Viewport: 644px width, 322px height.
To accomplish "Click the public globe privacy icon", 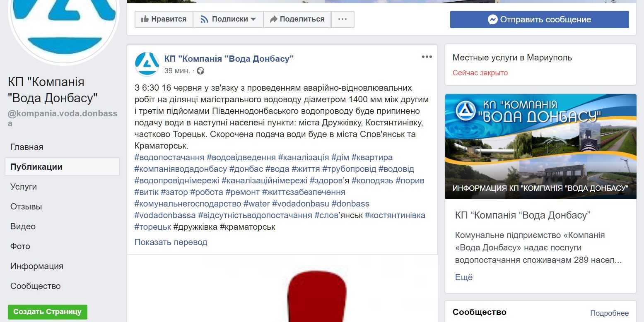I will (x=200, y=71).
